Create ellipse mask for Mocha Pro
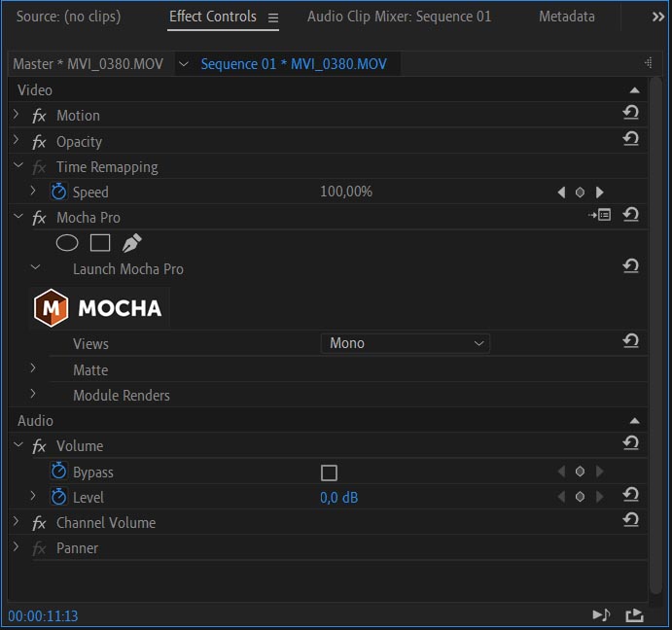672x630 pixels. pyautogui.click(x=67, y=243)
